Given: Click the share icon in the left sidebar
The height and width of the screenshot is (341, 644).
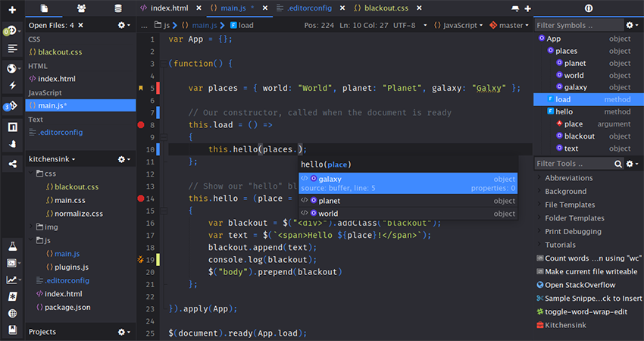Looking at the screenshot, I should pos(12,163).
